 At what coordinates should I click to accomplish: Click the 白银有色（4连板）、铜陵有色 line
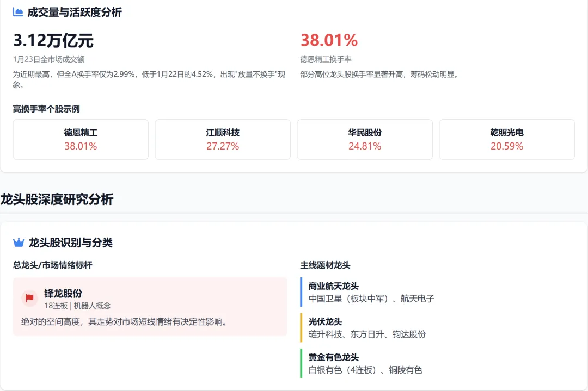coord(365,370)
